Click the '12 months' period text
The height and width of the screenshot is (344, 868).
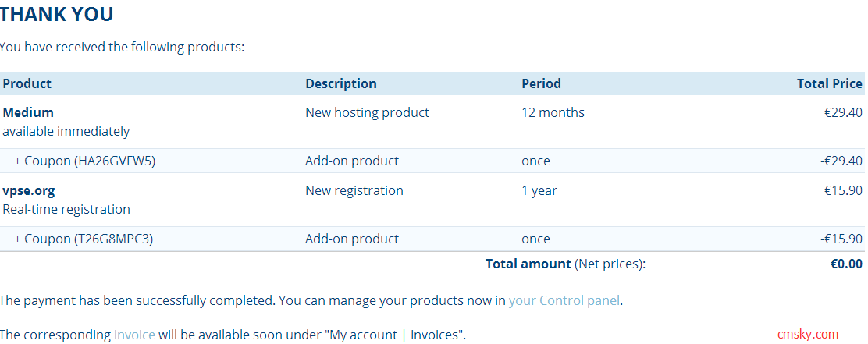point(553,112)
